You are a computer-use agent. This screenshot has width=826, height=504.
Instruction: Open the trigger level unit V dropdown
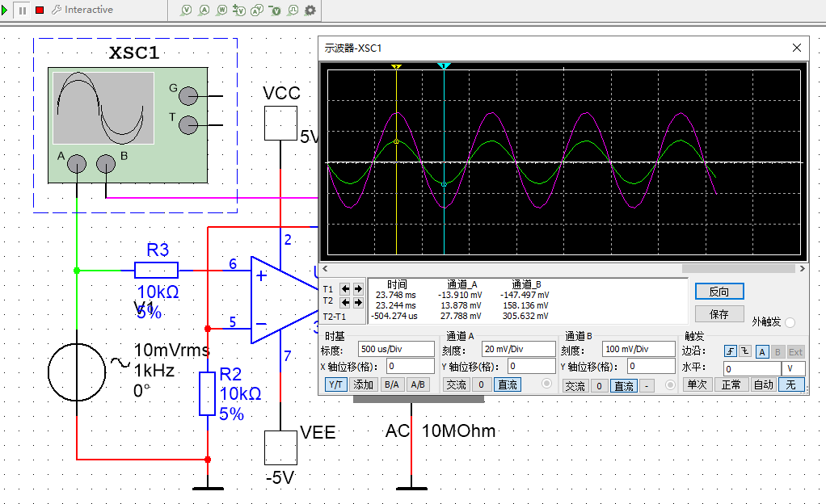pos(794,368)
